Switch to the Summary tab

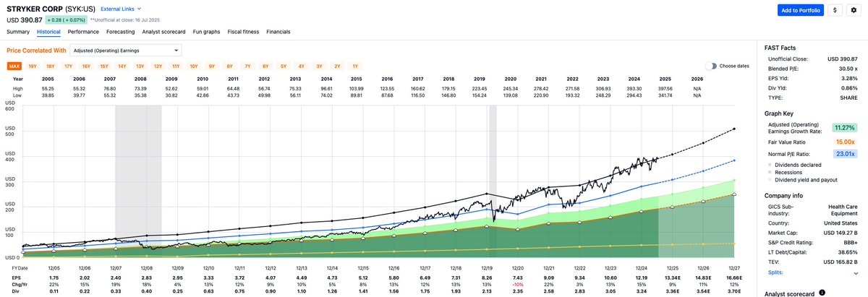point(18,32)
